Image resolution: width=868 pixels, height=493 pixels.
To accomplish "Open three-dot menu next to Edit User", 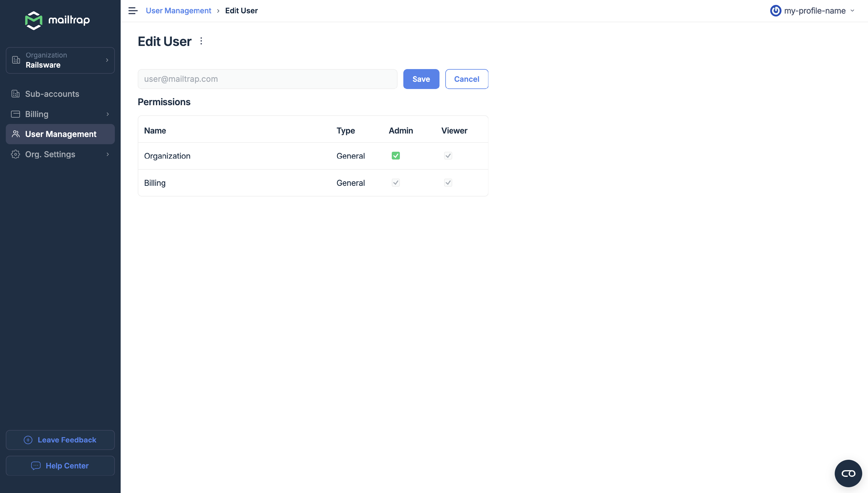I will (201, 41).
